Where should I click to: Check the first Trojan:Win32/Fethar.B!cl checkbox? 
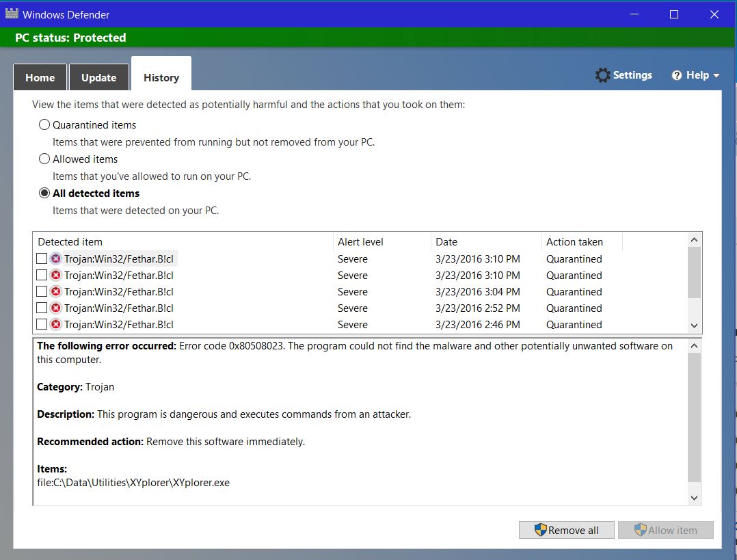pyautogui.click(x=42, y=258)
